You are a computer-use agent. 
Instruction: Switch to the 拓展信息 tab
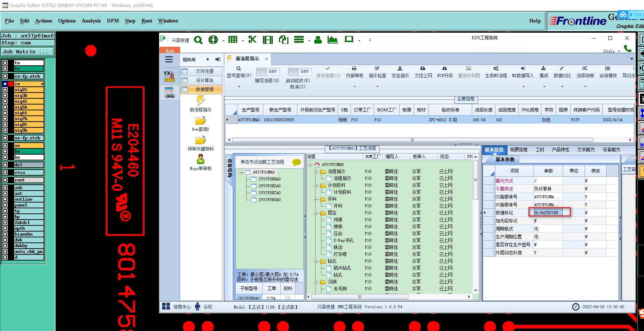(519, 150)
